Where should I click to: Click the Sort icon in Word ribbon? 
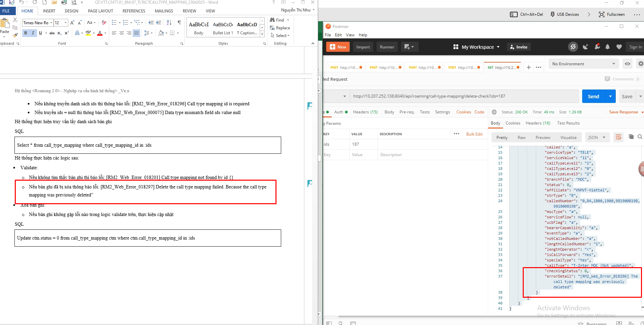(169, 23)
